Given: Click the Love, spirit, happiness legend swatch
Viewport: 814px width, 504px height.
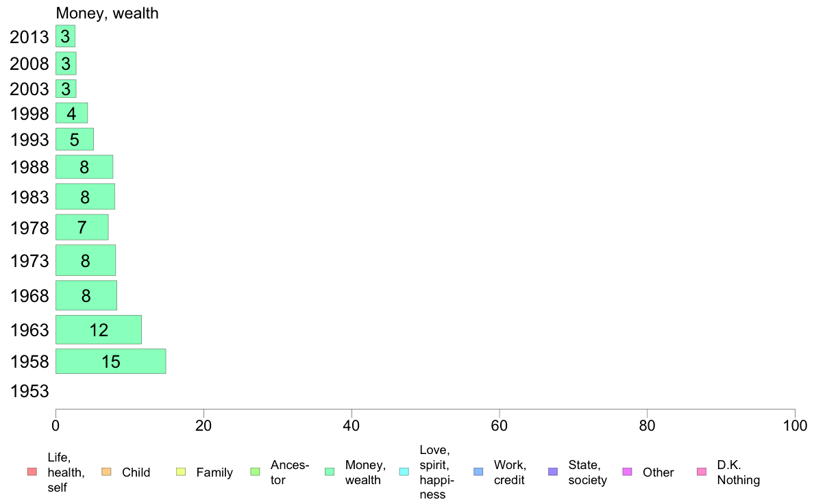Looking at the screenshot, I should 404,472.
